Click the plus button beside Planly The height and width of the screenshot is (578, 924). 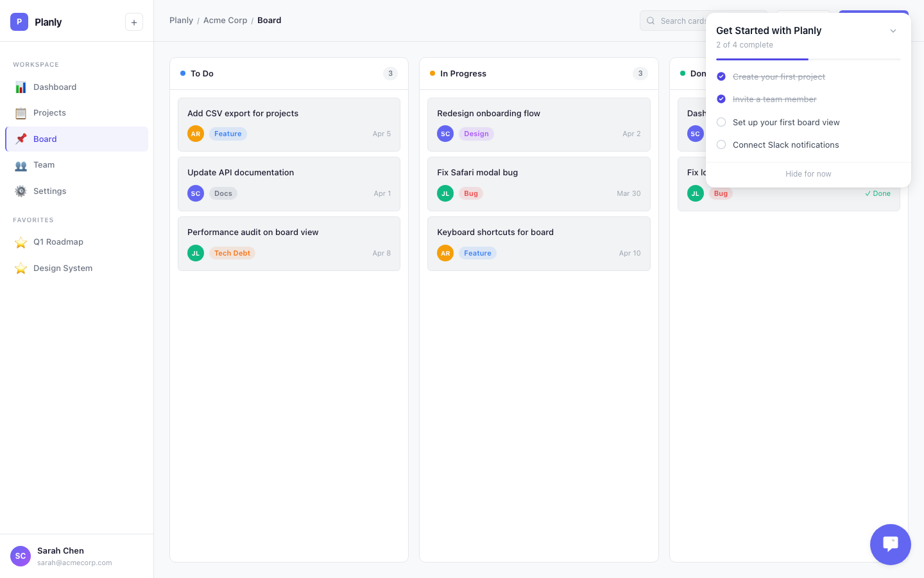(133, 22)
